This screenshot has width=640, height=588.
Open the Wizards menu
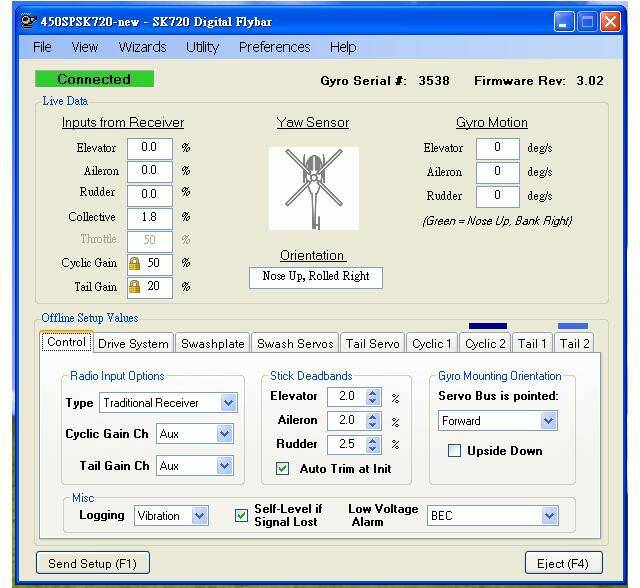point(142,47)
